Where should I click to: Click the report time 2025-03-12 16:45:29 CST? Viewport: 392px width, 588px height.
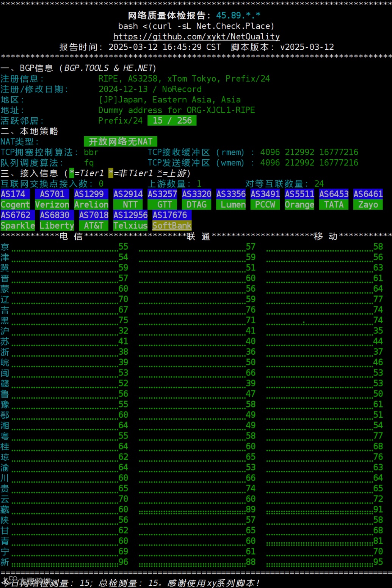click(165, 47)
